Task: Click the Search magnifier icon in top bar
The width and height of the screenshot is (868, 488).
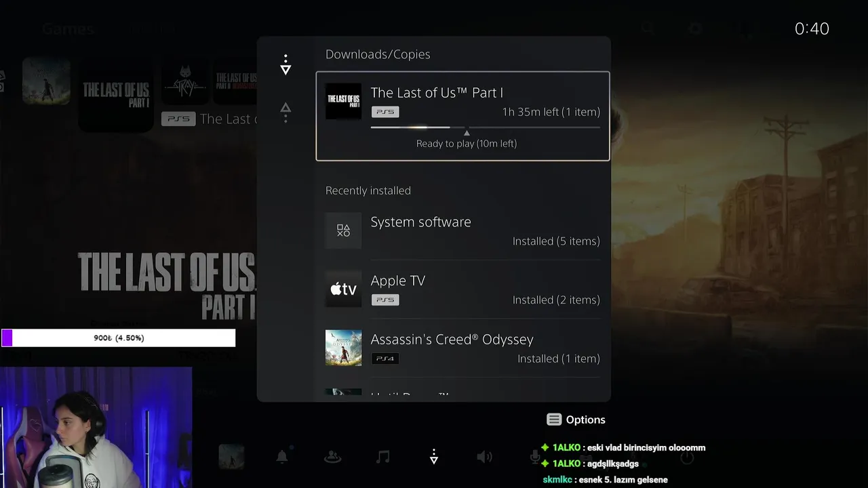Action: (648, 28)
